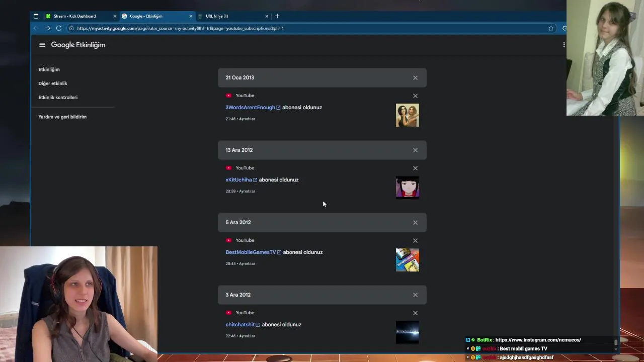Image resolution: width=644 pixels, height=362 pixels.
Task: Switch to Stream - Kick Dashboard tab
Action: click(x=80, y=16)
